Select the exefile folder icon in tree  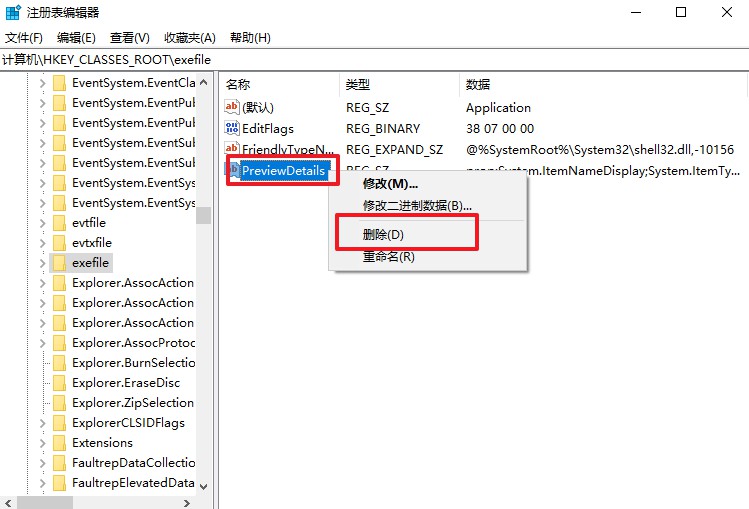(x=59, y=262)
